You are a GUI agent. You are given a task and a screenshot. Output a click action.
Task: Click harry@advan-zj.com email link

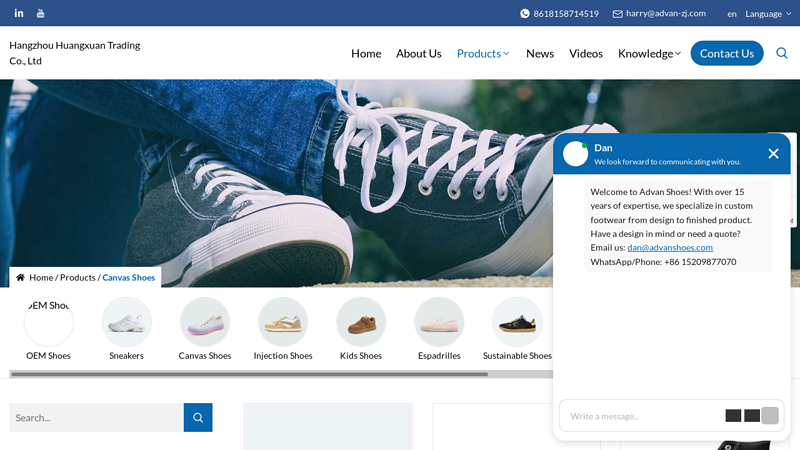click(x=666, y=13)
